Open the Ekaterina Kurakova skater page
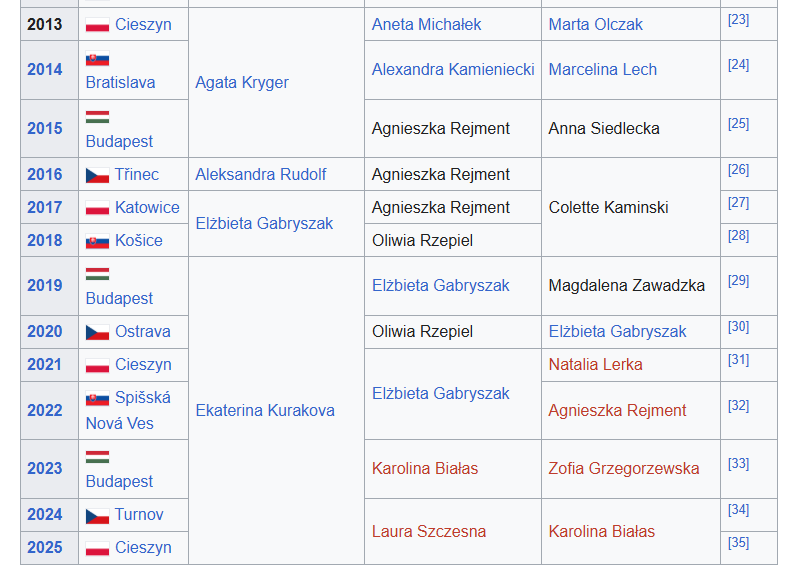791x580 pixels. (x=265, y=410)
